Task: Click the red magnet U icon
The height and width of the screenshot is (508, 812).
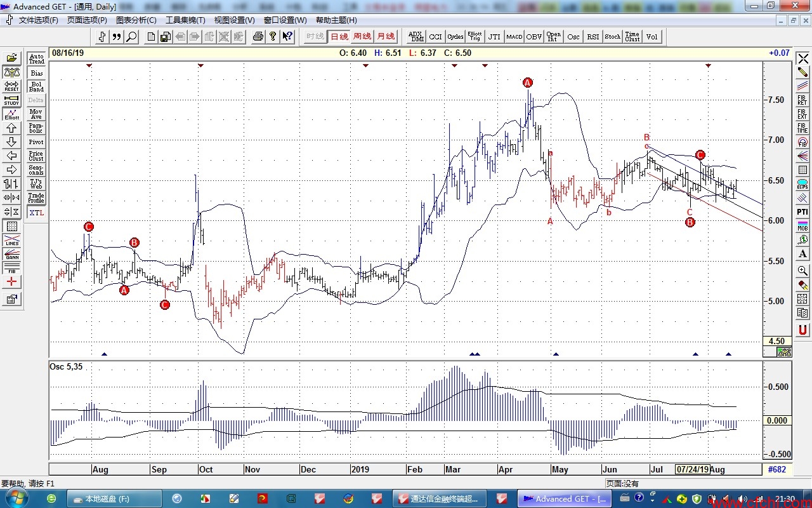Action: pyautogui.click(x=803, y=329)
